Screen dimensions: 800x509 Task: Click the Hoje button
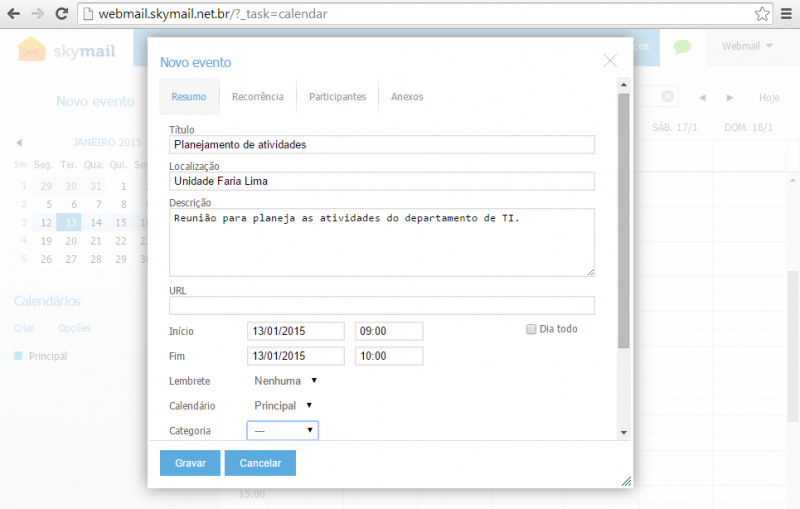click(x=769, y=97)
